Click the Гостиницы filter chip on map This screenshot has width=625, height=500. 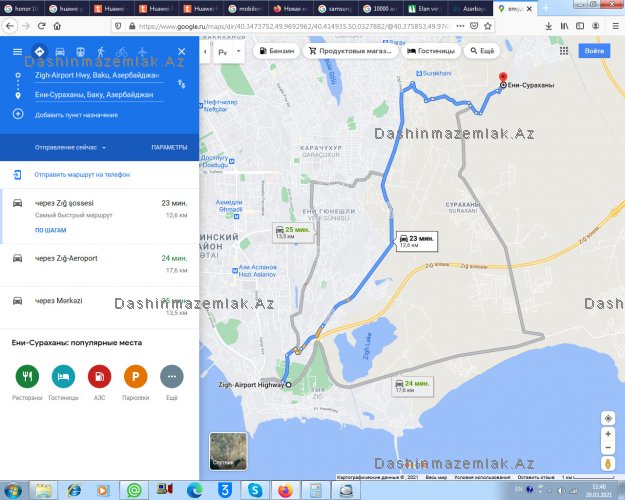430,51
